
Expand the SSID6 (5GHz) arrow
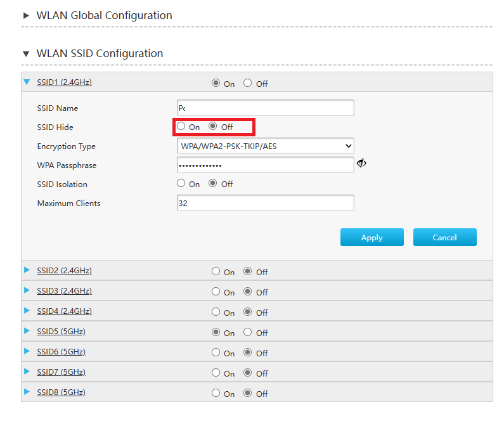pos(27,351)
